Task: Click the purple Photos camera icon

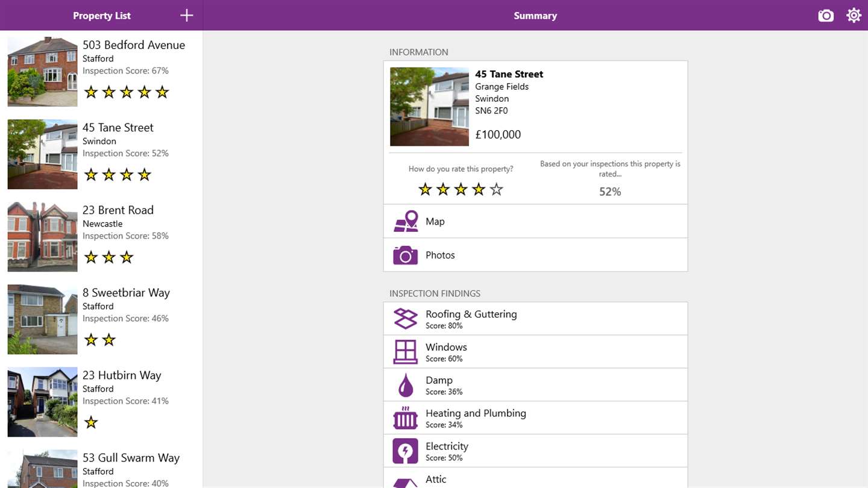Action: [406, 255]
